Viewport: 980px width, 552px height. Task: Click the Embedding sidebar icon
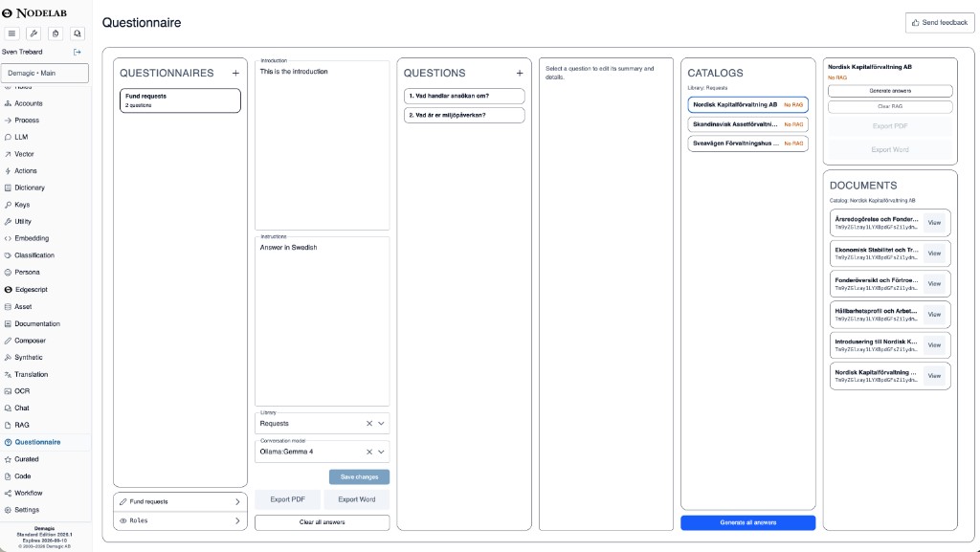tap(8, 238)
